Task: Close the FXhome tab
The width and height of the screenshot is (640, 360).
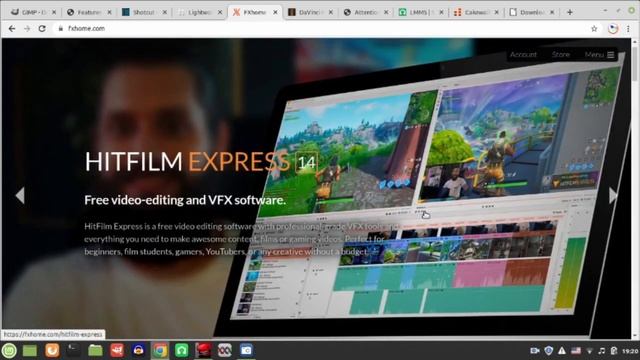Action: pyautogui.click(x=275, y=12)
